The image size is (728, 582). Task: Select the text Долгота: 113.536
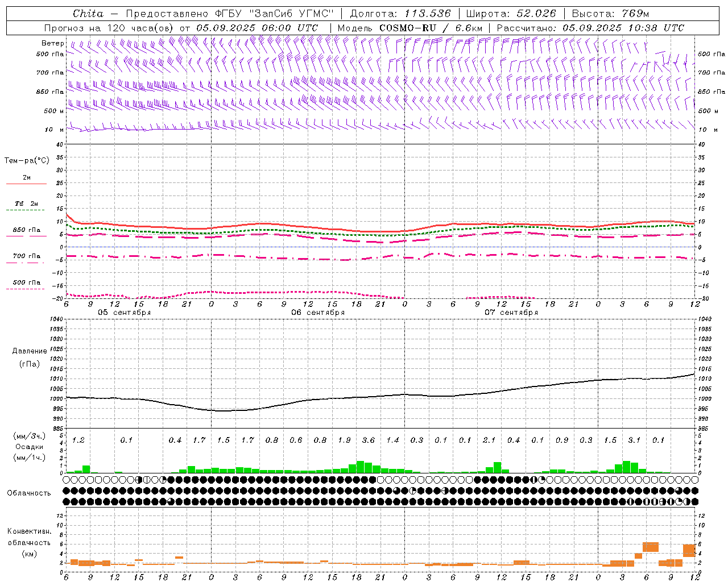400,14
